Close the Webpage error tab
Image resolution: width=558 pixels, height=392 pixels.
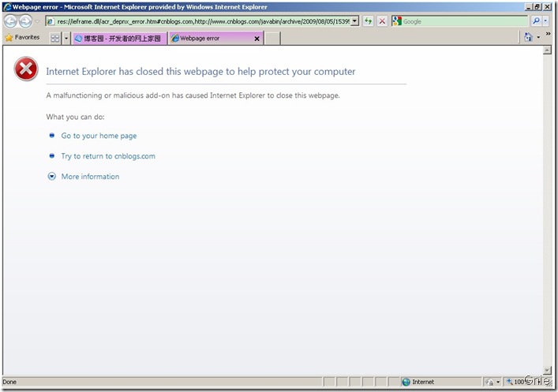pos(257,39)
